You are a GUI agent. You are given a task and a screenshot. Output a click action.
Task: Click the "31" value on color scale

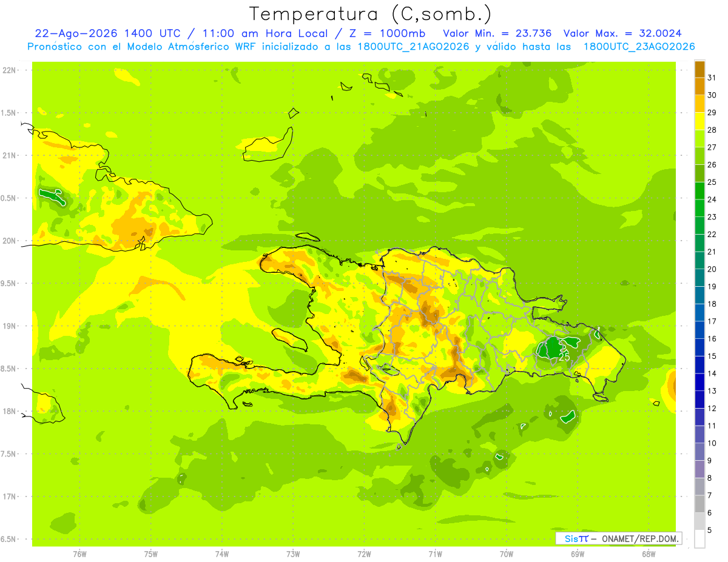pyautogui.click(x=712, y=78)
